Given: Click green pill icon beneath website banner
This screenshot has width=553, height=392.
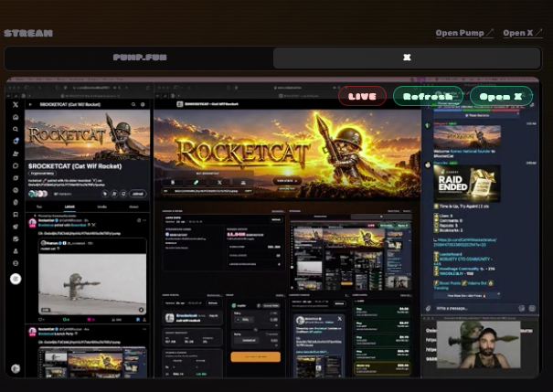Looking at the screenshot, I should [196, 182].
